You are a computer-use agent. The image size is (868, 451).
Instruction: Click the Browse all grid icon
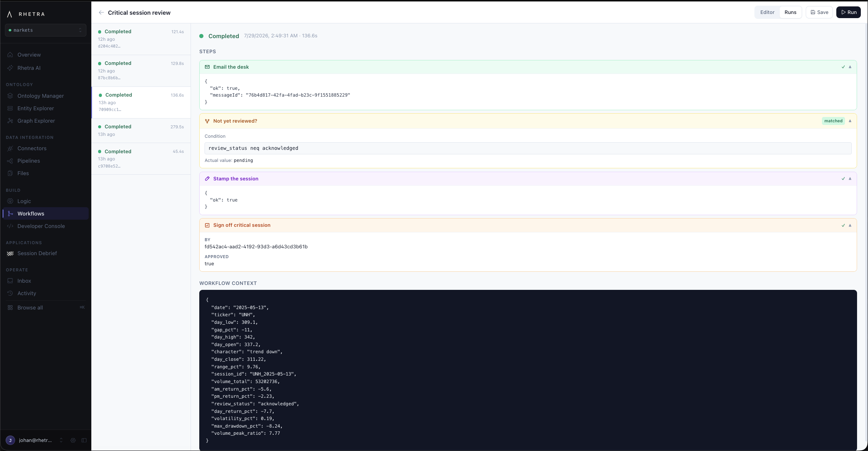coord(10,308)
